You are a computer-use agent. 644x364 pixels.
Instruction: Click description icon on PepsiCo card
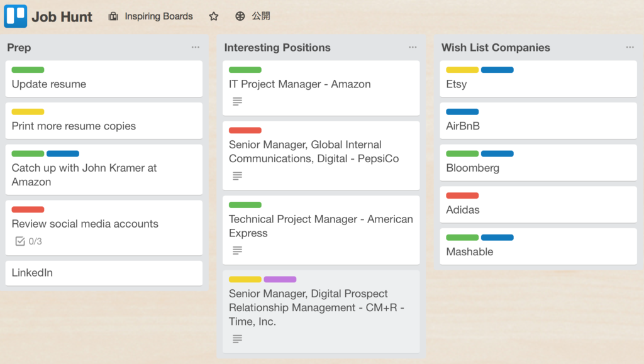tap(237, 176)
